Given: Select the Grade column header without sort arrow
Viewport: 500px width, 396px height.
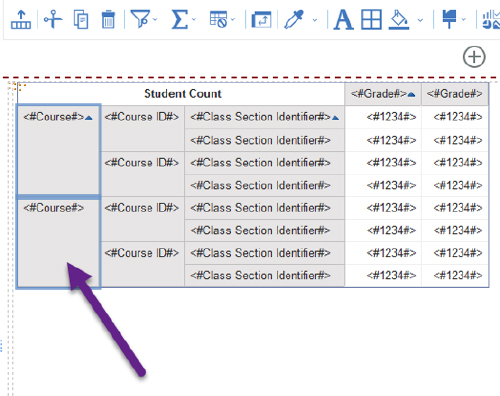Looking at the screenshot, I should point(455,94).
